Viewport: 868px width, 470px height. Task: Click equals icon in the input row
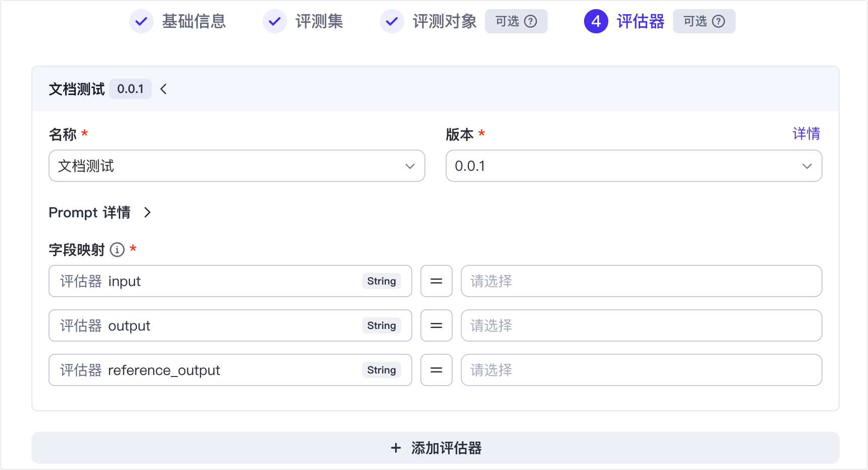437,281
